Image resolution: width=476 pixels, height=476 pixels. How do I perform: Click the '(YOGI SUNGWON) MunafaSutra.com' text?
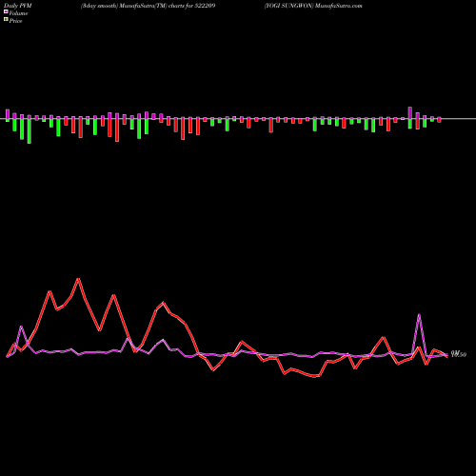point(313,6)
